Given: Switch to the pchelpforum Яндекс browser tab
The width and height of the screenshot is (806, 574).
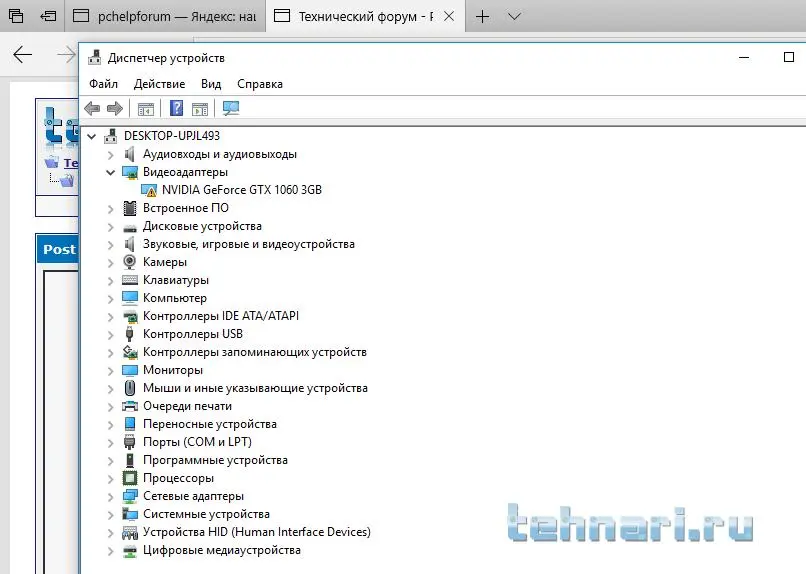Looking at the screenshot, I should click(165, 16).
